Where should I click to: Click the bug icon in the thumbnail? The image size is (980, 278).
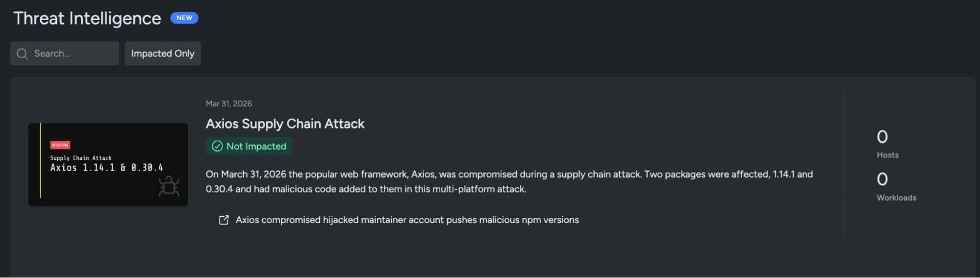[x=169, y=187]
